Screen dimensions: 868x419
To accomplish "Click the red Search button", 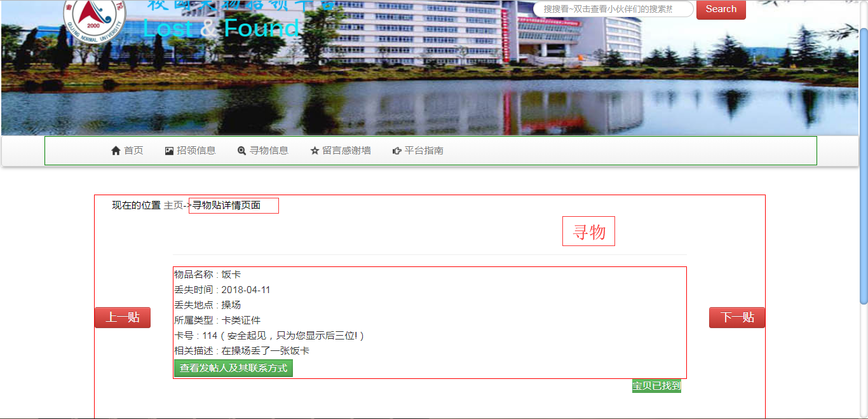I will pos(721,10).
